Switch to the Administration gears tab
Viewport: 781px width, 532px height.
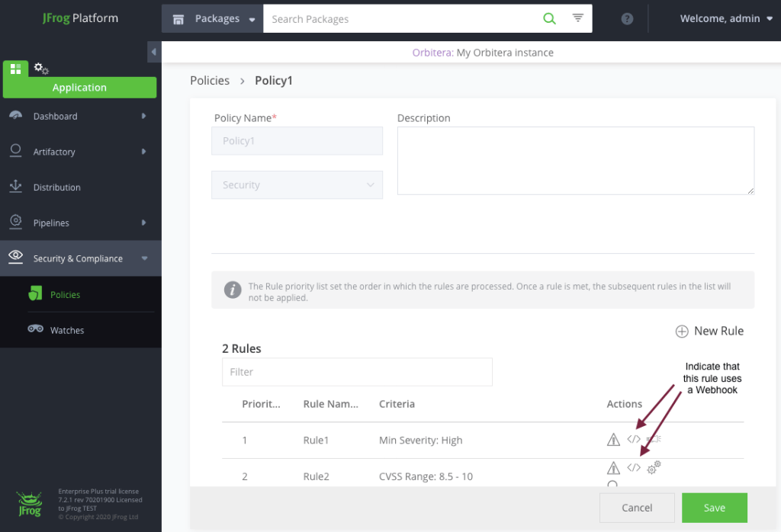(41, 69)
